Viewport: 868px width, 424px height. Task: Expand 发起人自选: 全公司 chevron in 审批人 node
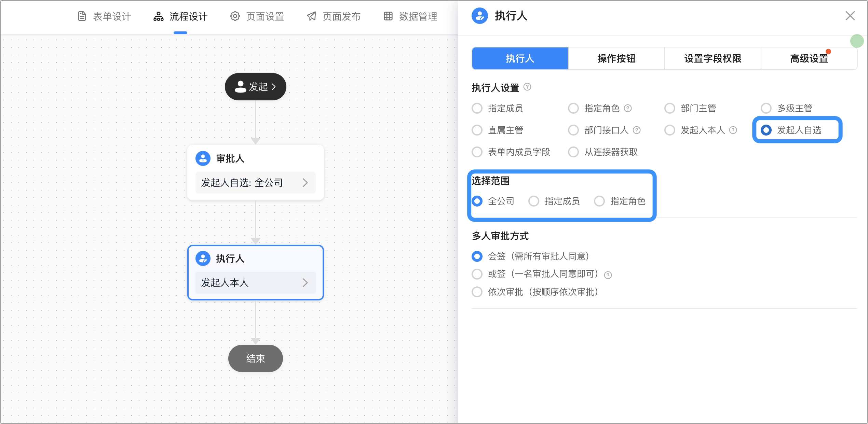tap(305, 183)
